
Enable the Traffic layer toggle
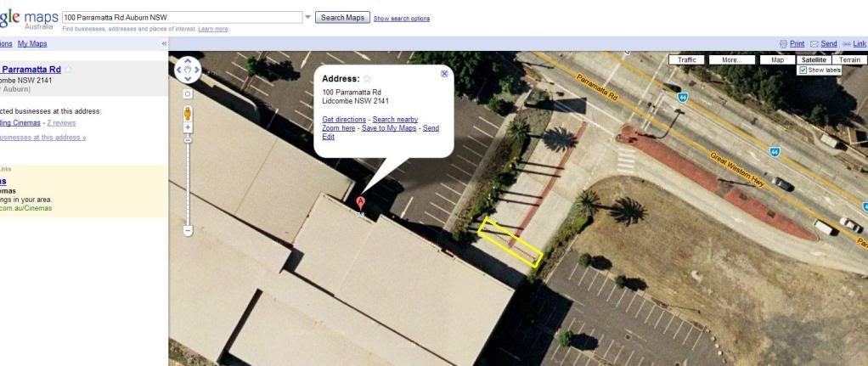(686, 59)
